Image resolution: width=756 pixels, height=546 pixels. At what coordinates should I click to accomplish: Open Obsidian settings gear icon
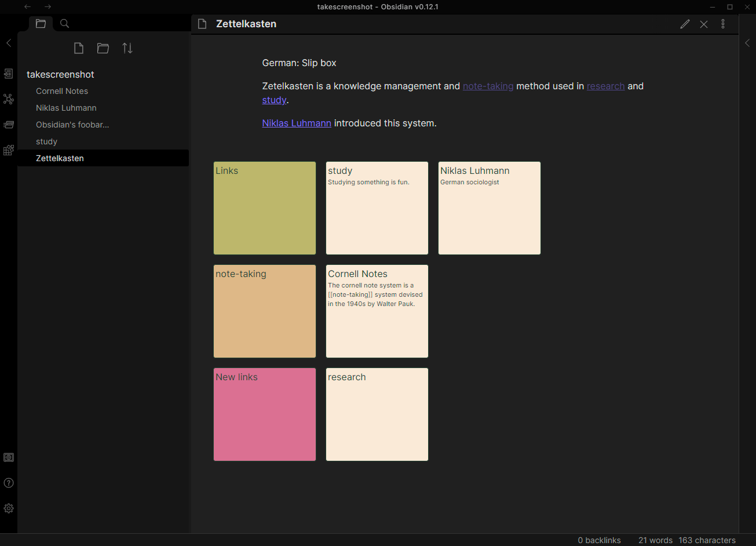point(9,508)
